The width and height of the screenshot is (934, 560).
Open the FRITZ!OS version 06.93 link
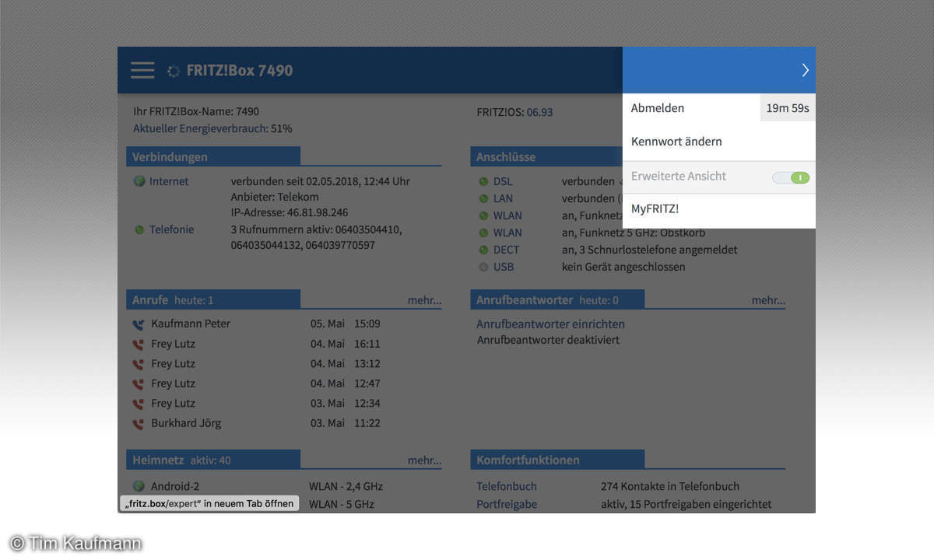tap(539, 112)
